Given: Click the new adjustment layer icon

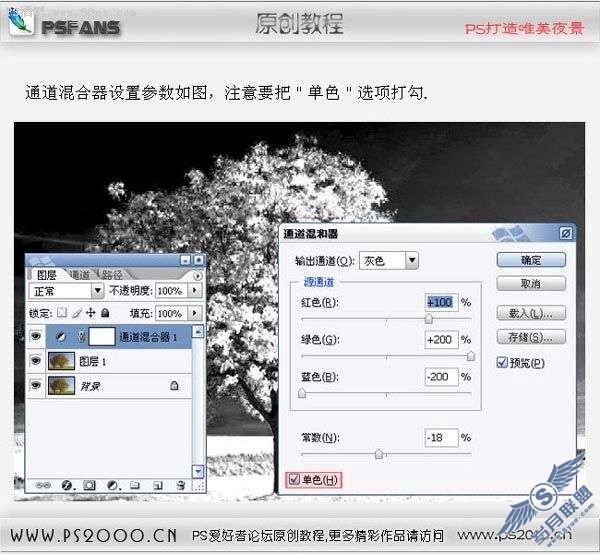Looking at the screenshot, I should pos(112,485).
